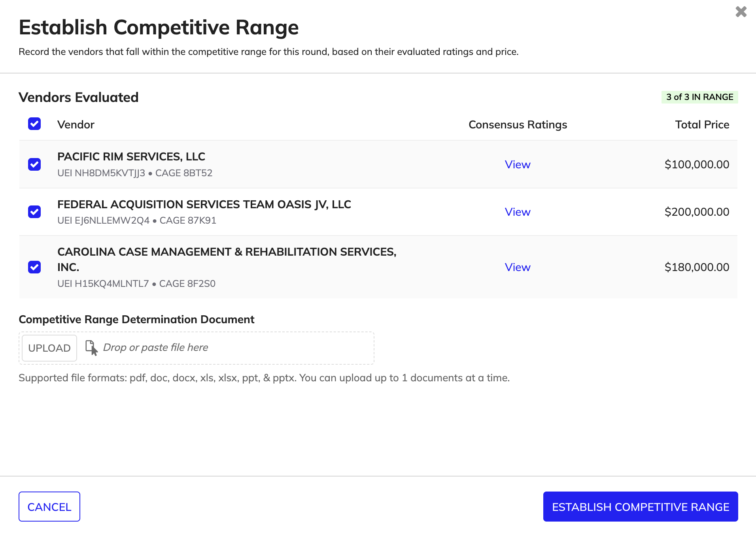Click the Total Price column header

pos(702,125)
